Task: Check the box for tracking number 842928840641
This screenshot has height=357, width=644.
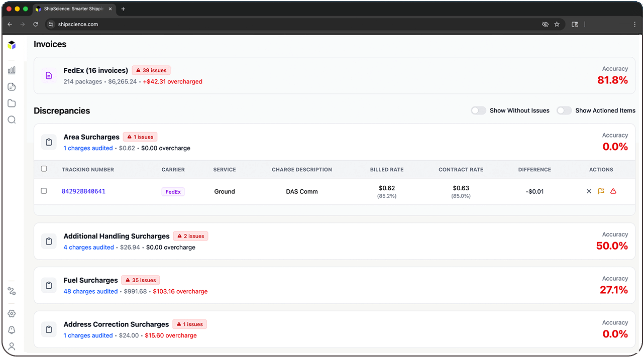Action: (44, 191)
